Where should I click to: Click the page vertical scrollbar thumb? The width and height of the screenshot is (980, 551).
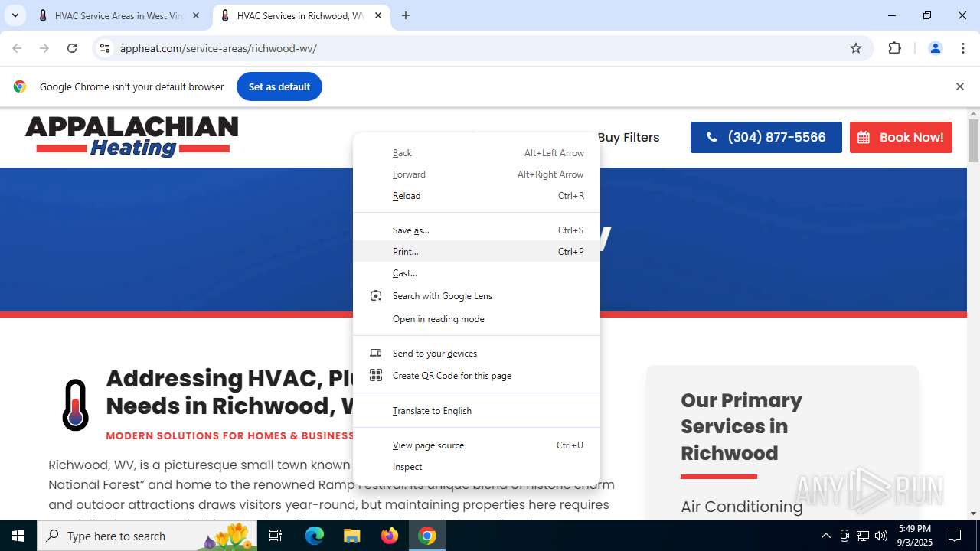[973, 141]
